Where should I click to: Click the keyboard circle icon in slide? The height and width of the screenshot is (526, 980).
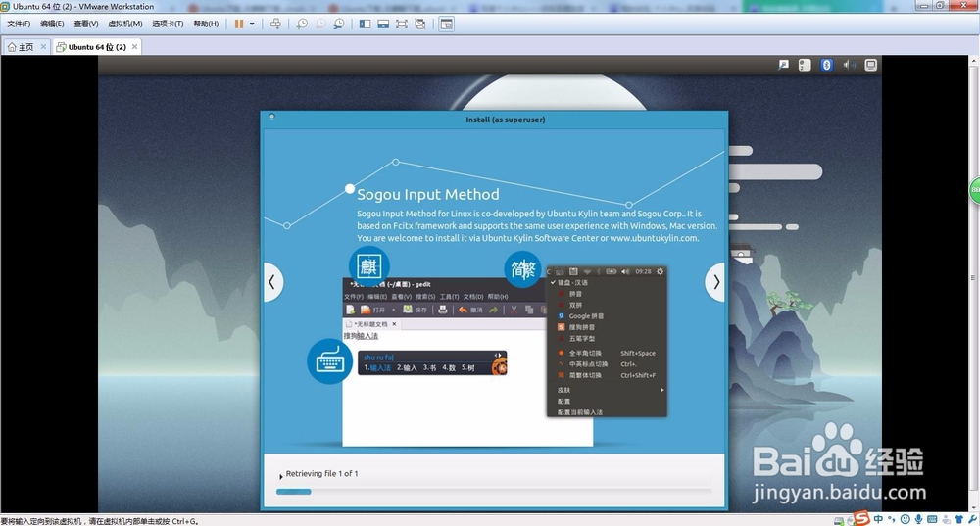click(x=329, y=361)
